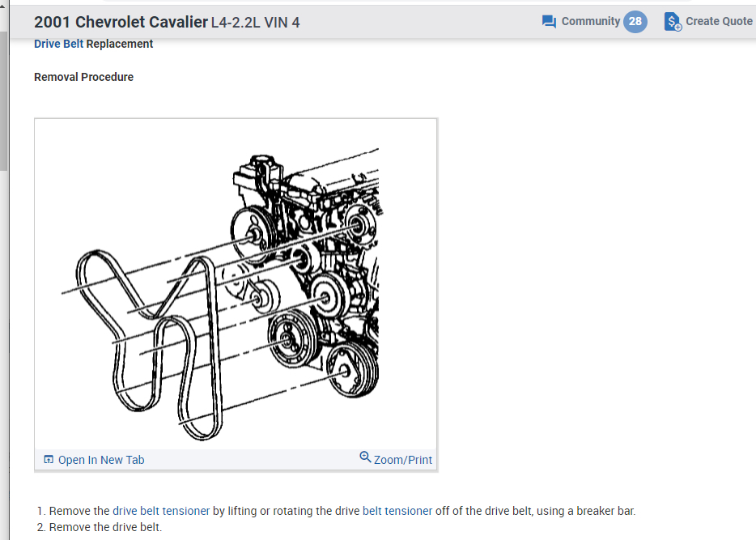
Task: Follow the second belt tensioner link in step 1
Action: pos(397,511)
